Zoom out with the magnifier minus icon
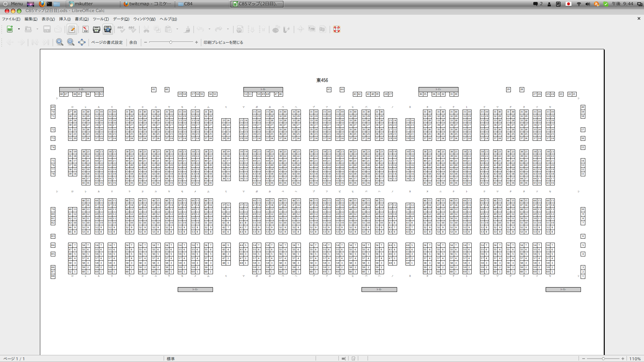This screenshot has height=362, width=644. click(71, 42)
